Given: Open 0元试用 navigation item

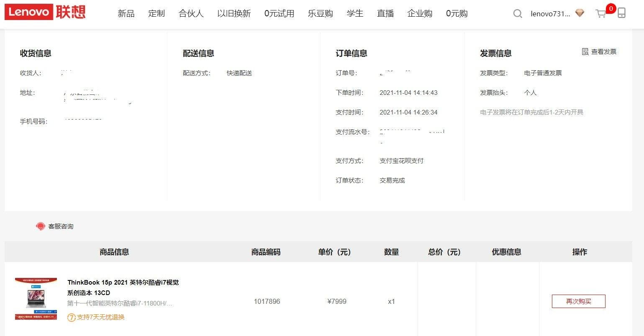Looking at the screenshot, I should tap(279, 13).
